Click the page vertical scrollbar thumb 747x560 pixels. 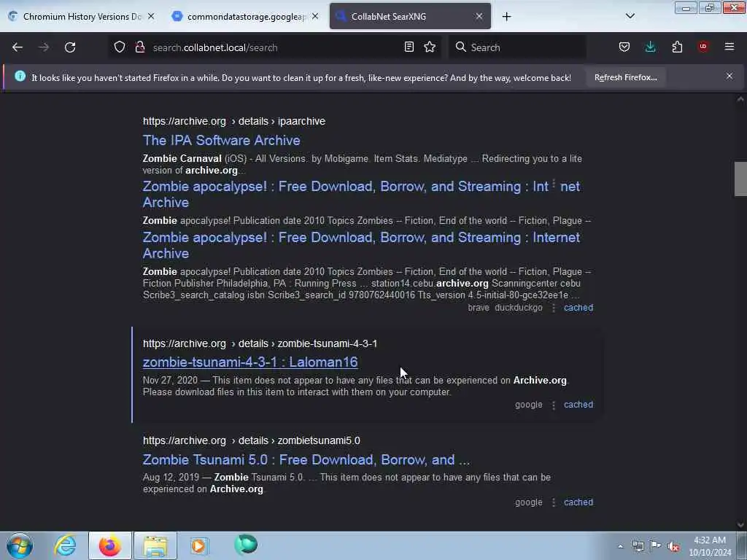coord(740,179)
